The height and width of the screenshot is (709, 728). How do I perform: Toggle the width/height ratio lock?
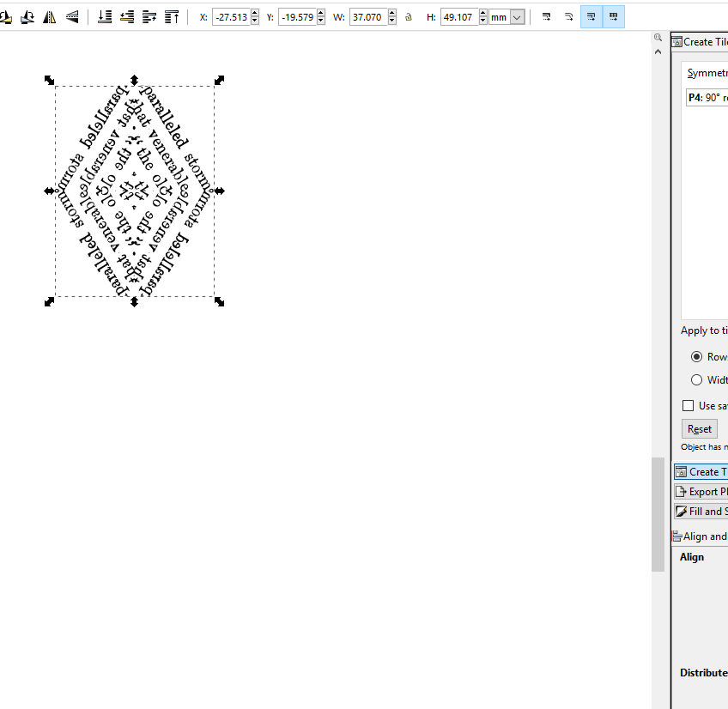point(408,15)
